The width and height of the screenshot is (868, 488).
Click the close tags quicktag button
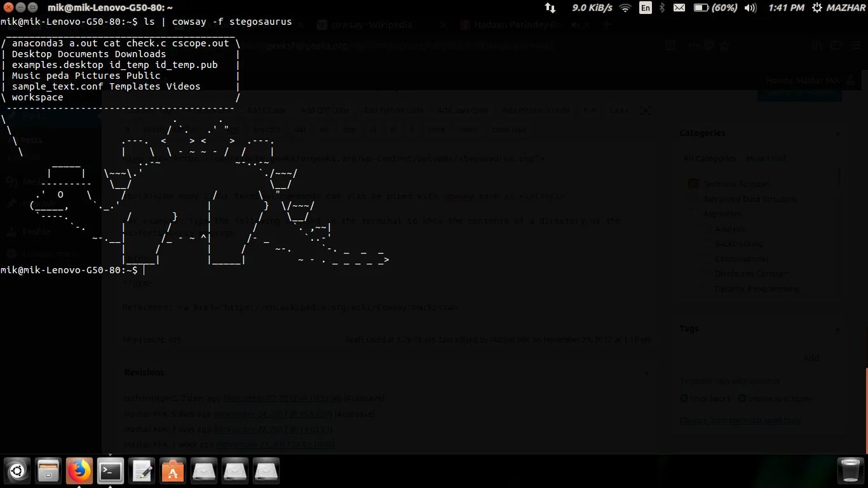tap(509, 129)
